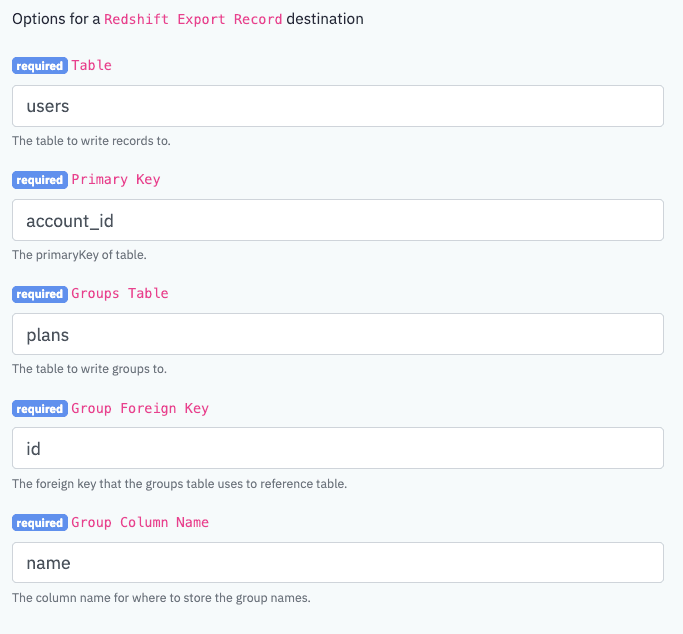Focus the Group Column Name input with name
The width and height of the screenshot is (683, 634).
[x=338, y=563]
